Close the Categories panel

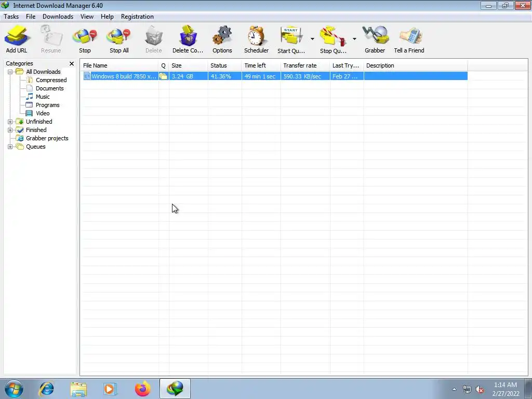point(72,63)
